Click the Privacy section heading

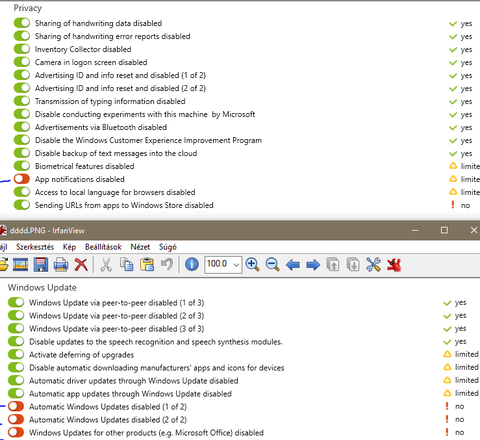click(28, 8)
